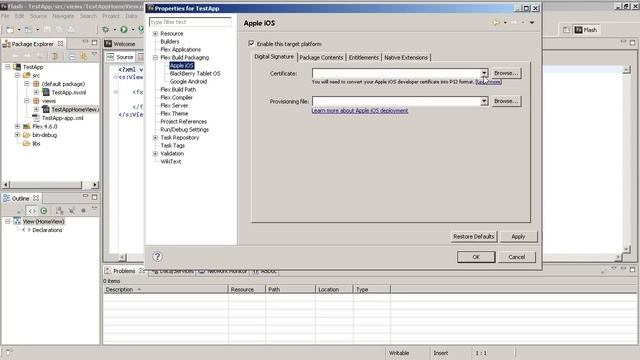Select Builders in properties tree
The image size is (640, 360).
point(170,42)
